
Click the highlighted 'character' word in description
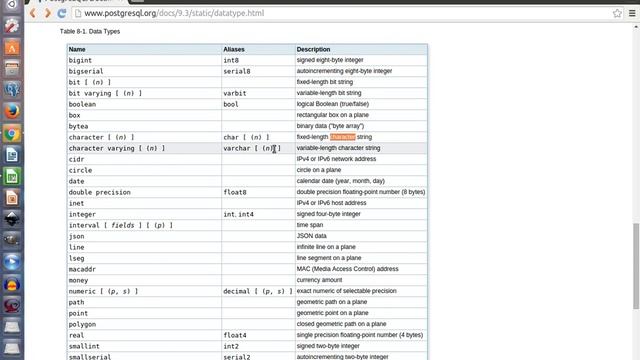[343, 137]
